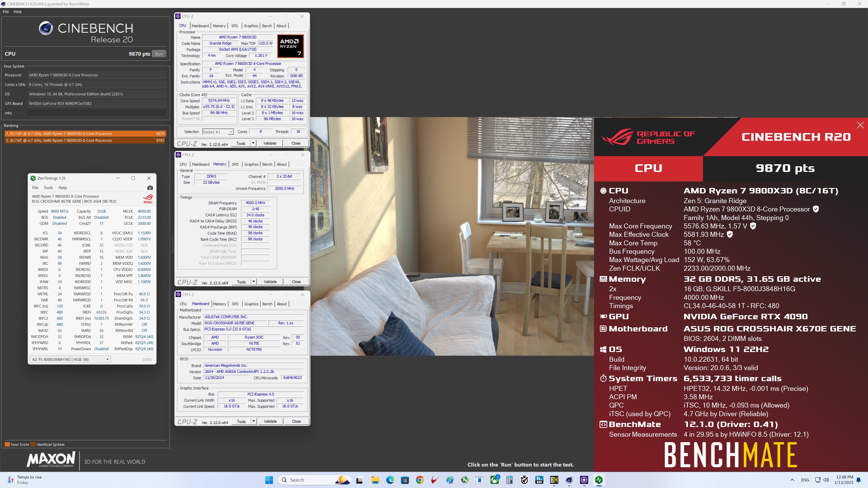Click Tools button in CPU-Z Mainboard window
This screenshot has width=868, height=488.
pyautogui.click(x=241, y=421)
